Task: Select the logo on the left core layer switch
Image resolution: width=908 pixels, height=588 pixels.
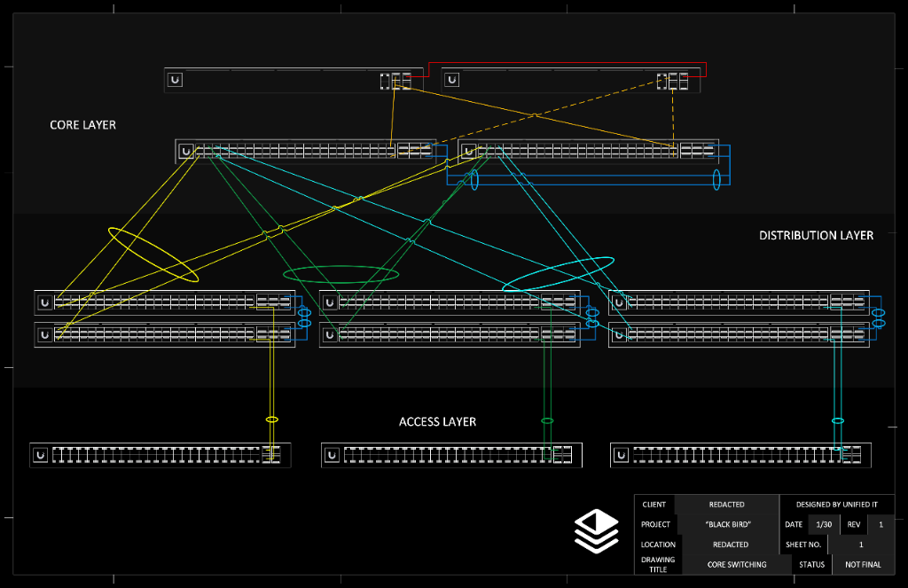Action: 186,152
